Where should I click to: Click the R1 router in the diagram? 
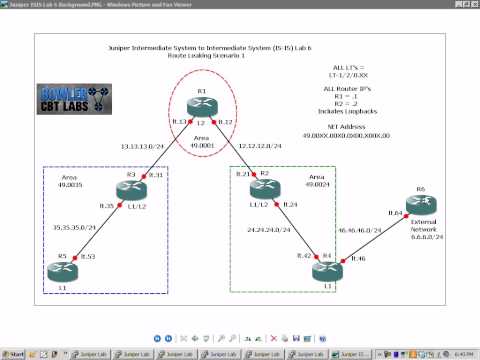coord(202,106)
